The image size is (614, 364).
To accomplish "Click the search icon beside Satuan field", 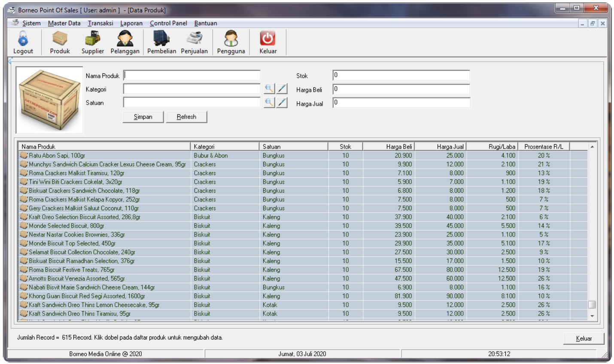I will coord(269,103).
